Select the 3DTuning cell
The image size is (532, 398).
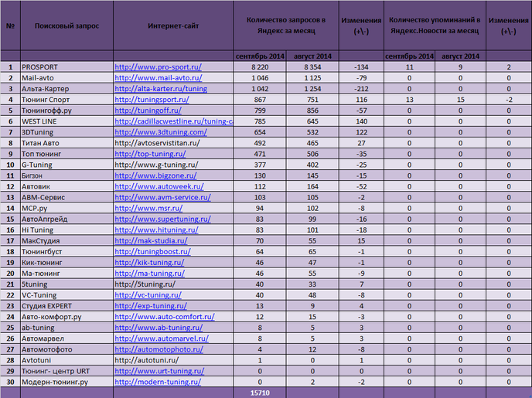tap(66, 132)
